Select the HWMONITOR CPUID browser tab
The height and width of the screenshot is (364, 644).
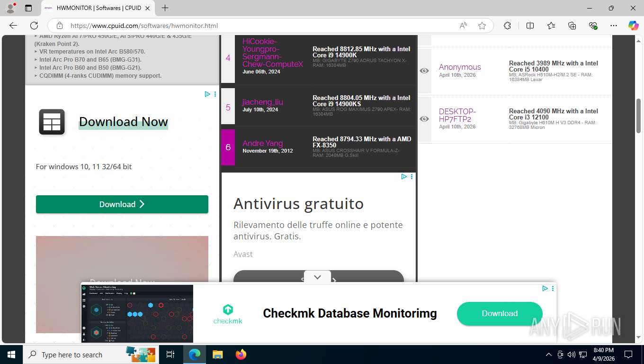point(98,8)
